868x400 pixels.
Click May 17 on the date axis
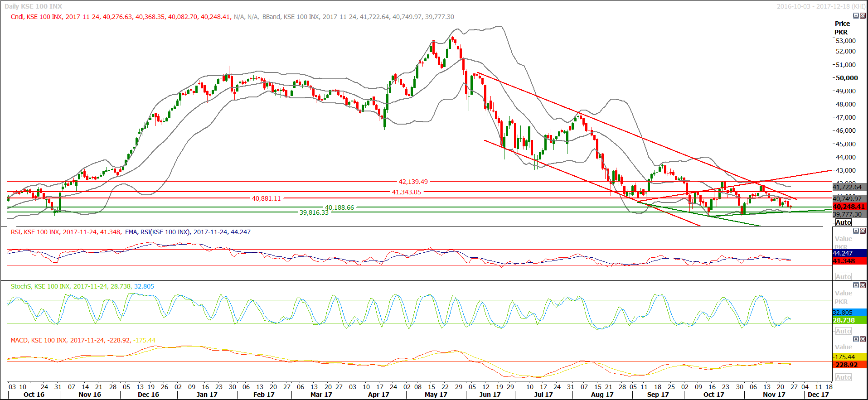tap(436, 395)
